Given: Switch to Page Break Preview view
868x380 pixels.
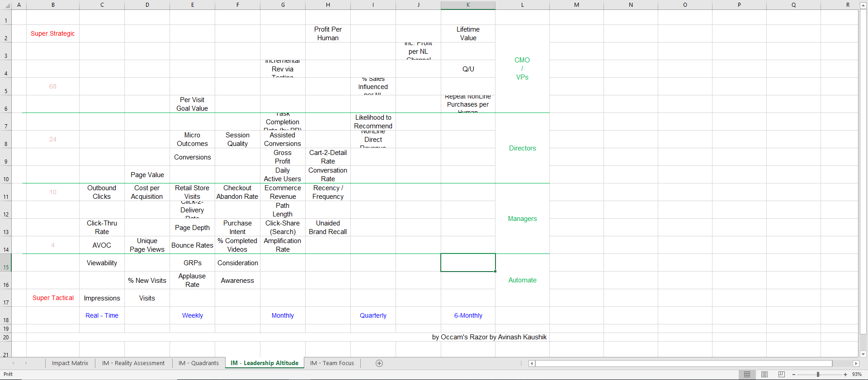Looking at the screenshot, I should tap(782, 375).
